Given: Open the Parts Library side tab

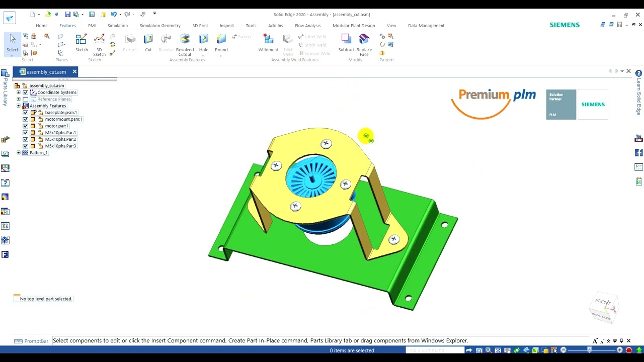Looking at the screenshot, I should 6,88.
